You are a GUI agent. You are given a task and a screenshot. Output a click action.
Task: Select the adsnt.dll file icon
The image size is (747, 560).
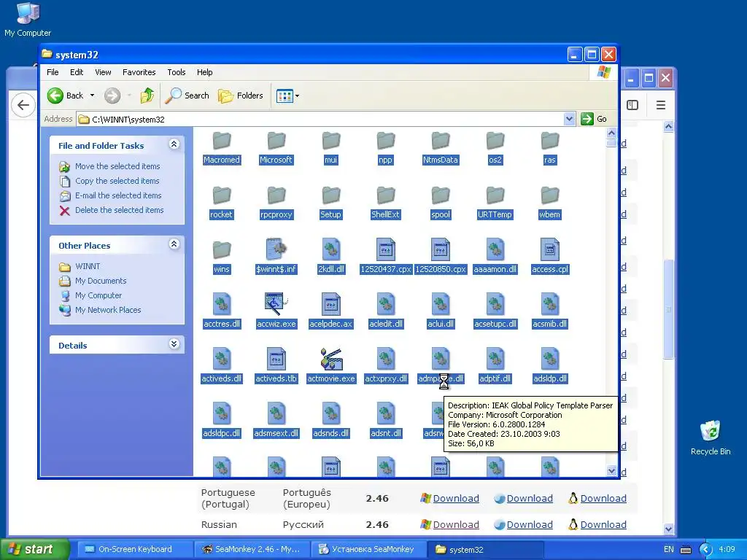pyautogui.click(x=386, y=414)
